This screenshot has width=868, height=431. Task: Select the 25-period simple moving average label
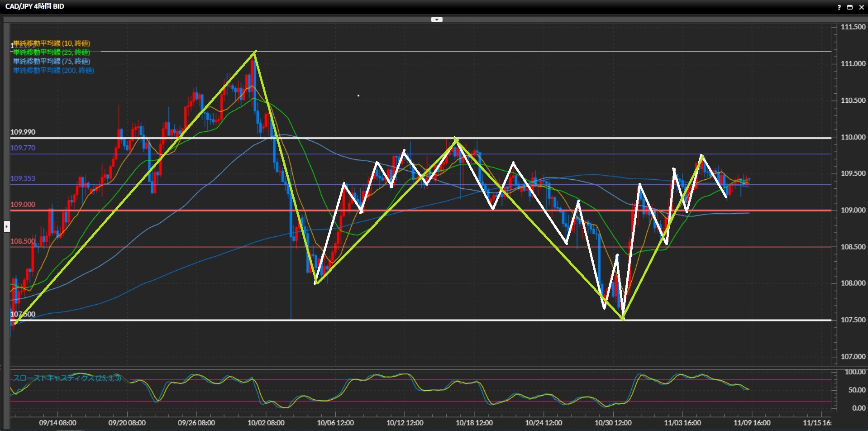tap(51, 53)
